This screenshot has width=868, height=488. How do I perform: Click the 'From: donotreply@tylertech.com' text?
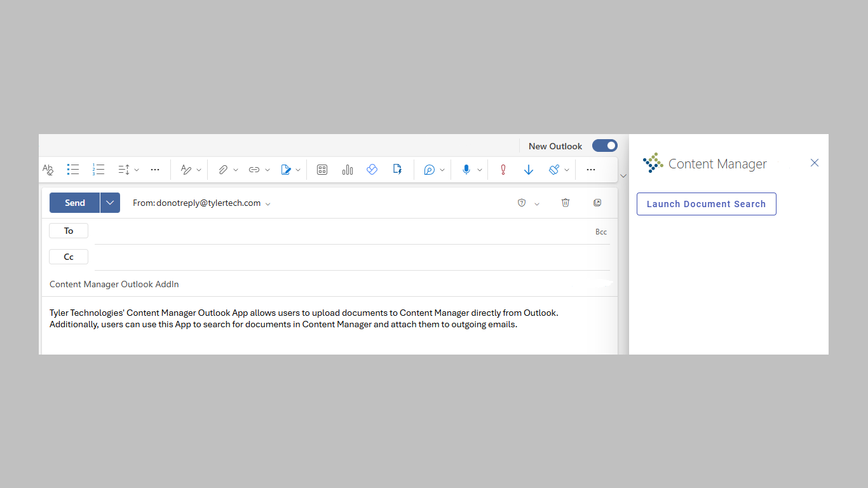197,203
